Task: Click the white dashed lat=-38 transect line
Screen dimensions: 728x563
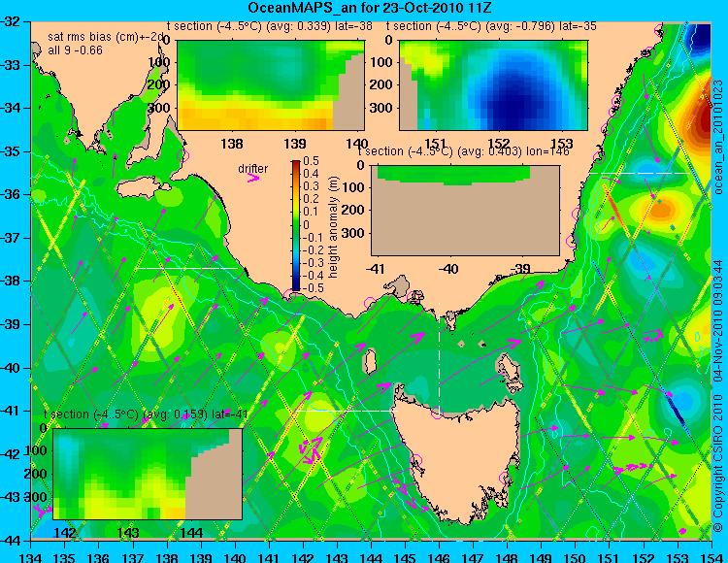Action: point(186,268)
